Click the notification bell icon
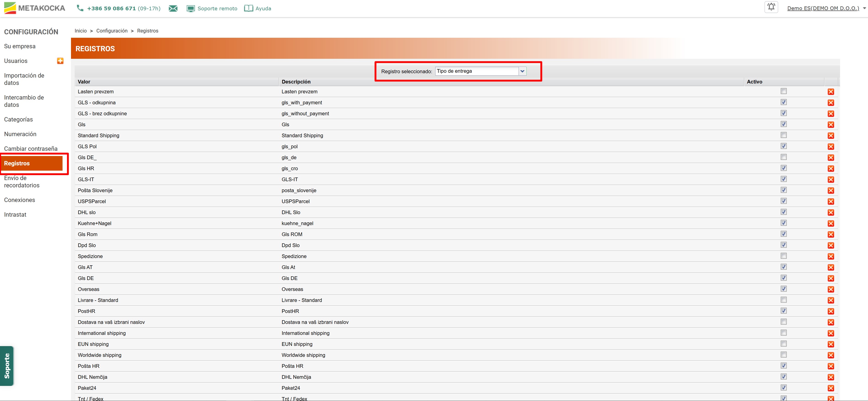The width and height of the screenshot is (868, 401). pos(771,7)
